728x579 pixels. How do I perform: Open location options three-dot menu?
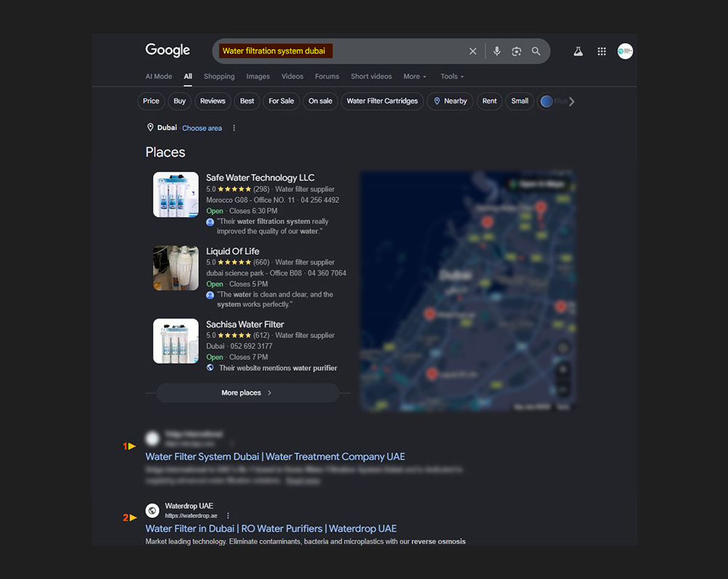[x=234, y=127]
